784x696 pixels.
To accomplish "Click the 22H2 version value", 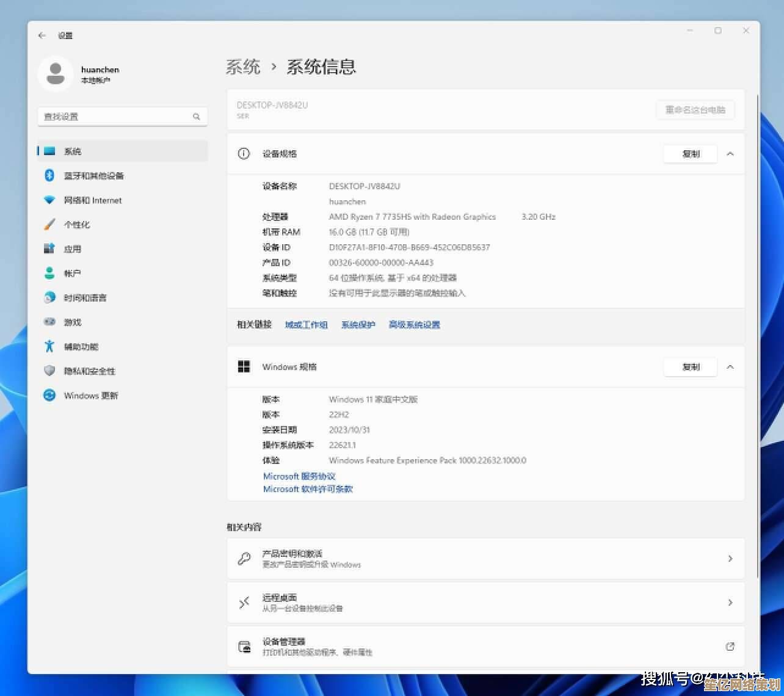I will [339, 415].
